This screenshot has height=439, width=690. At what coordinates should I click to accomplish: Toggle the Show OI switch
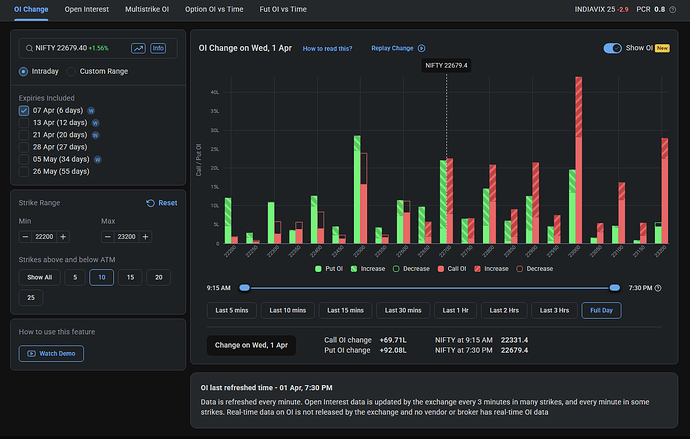tap(614, 48)
